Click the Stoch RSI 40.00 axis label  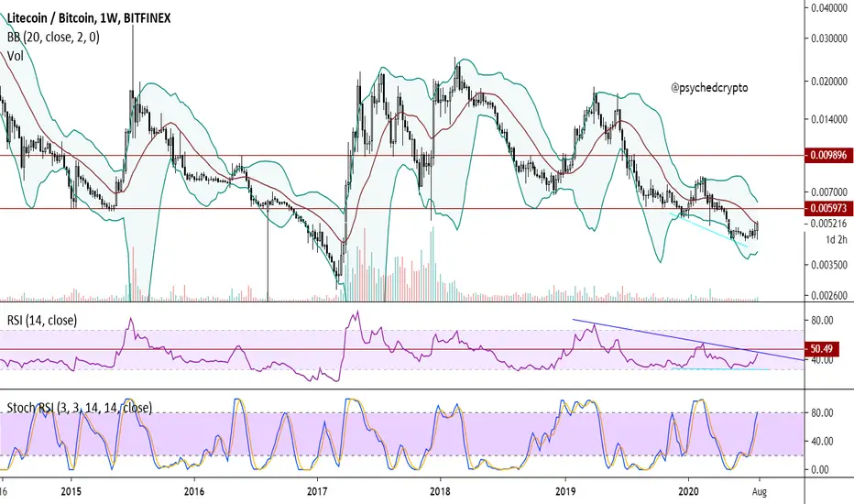coord(823,441)
